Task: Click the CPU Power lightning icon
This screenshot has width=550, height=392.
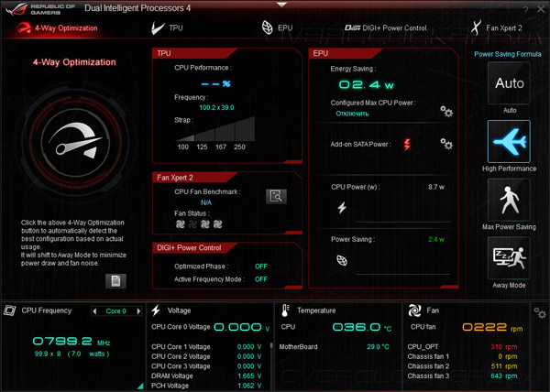Action: point(342,207)
